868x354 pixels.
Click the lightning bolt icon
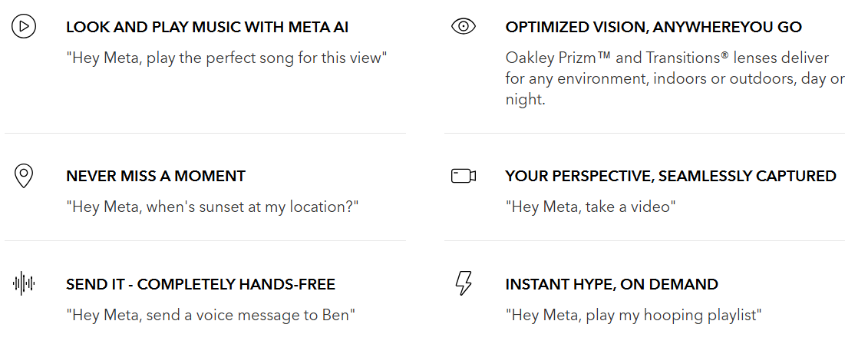tap(464, 284)
